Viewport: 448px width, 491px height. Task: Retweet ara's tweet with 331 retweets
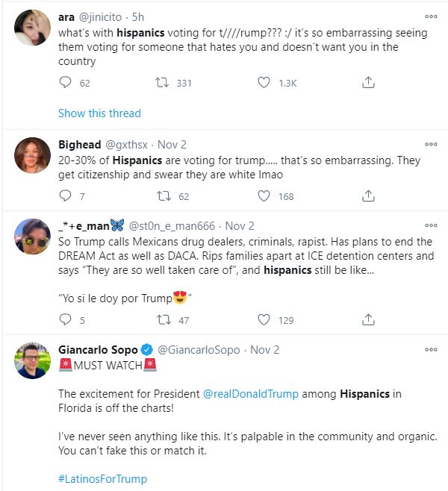(162, 83)
